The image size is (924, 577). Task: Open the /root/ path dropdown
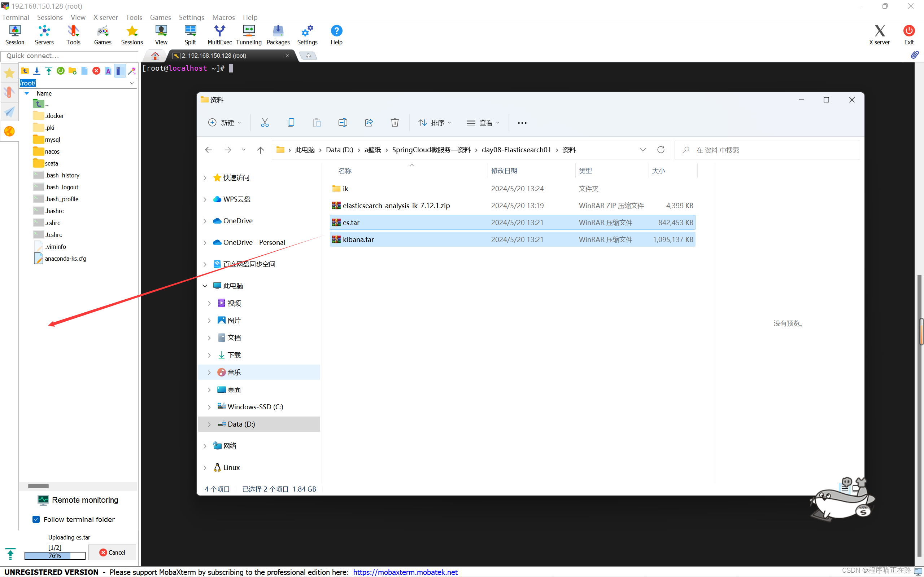point(132,83)
